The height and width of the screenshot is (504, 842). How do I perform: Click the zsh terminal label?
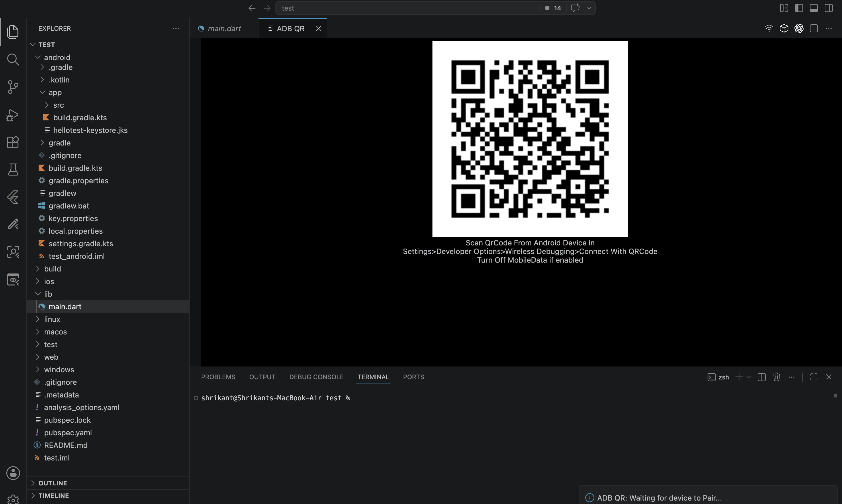(718, 377)
